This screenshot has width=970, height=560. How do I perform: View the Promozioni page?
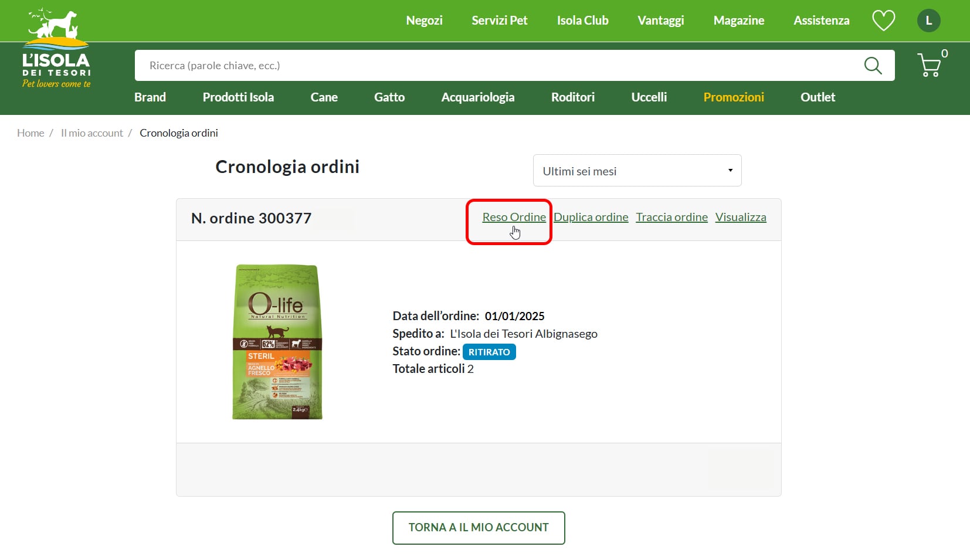click(x=734, y=97)
